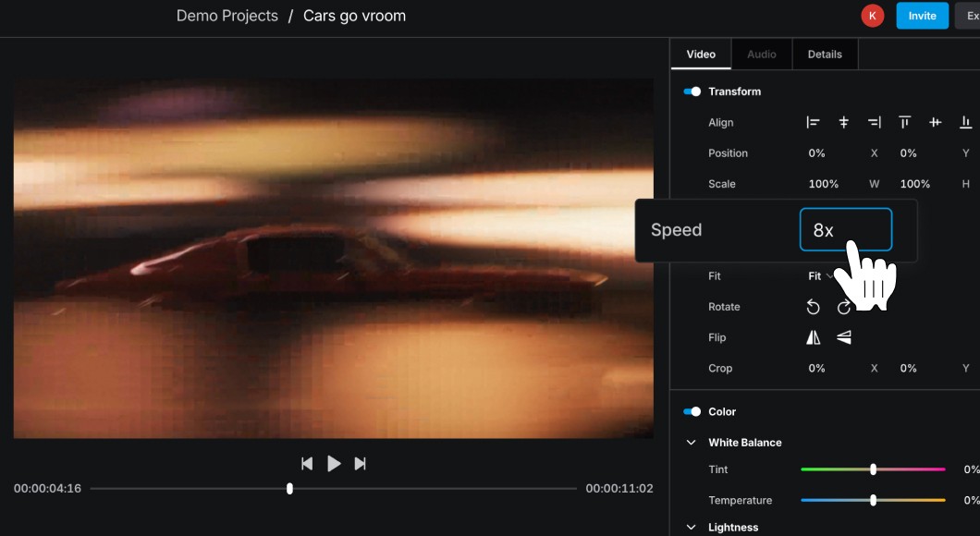Click the playback timeline scrubber handle
The image size is (980, 536).
coord(289,489)
